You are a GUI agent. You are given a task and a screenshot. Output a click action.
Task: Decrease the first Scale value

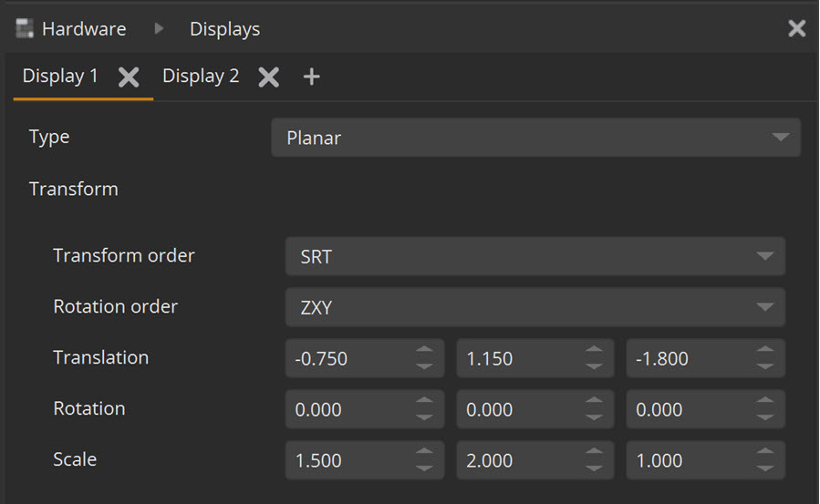424,468
